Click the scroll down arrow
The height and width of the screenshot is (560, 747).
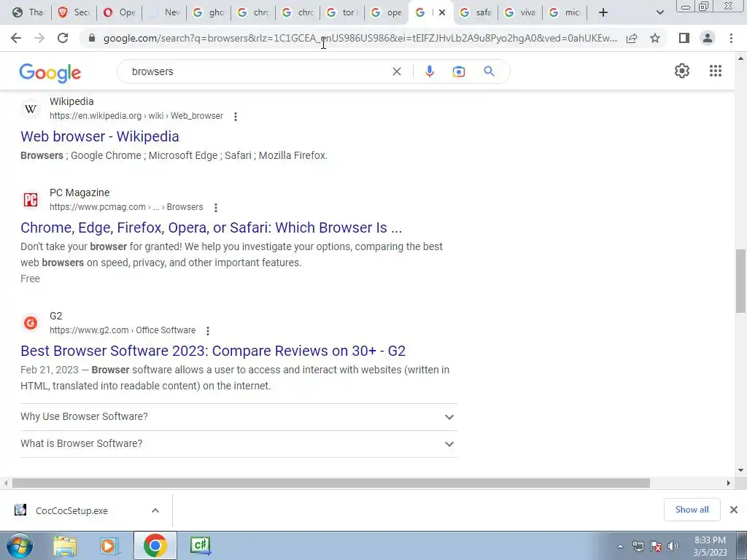click(x=740, y=470)
